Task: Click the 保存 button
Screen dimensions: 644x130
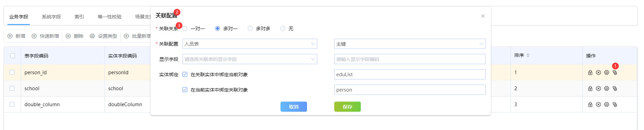Action: click(x=348, y=107)
